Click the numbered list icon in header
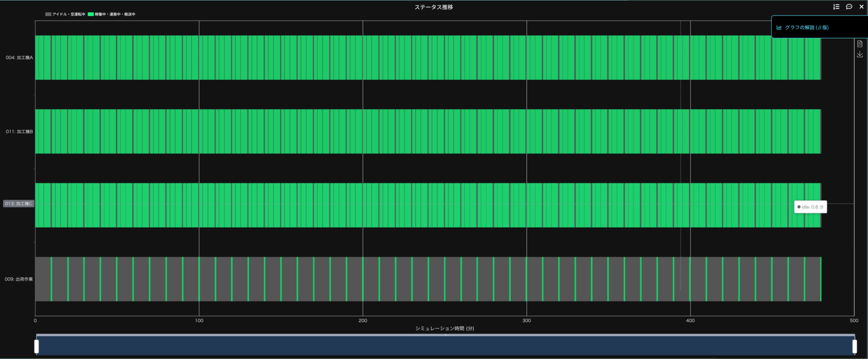Image resolution: width=868 pixels, height=359 pixels. (x=836, y=7)
